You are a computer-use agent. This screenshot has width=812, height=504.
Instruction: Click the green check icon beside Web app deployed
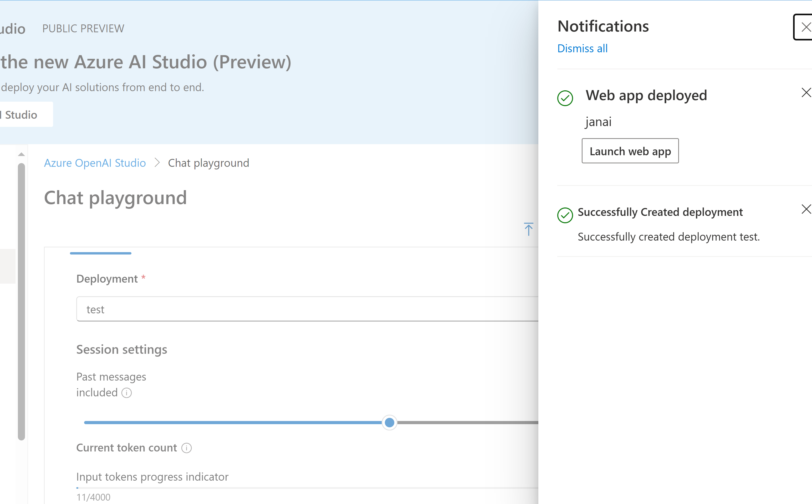point(565,98)
